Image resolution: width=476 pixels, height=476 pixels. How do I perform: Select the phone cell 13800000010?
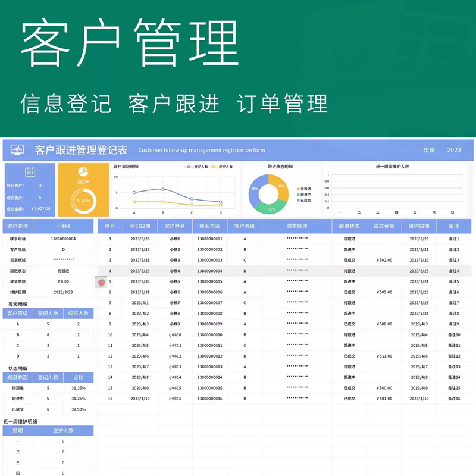point(210,335)
